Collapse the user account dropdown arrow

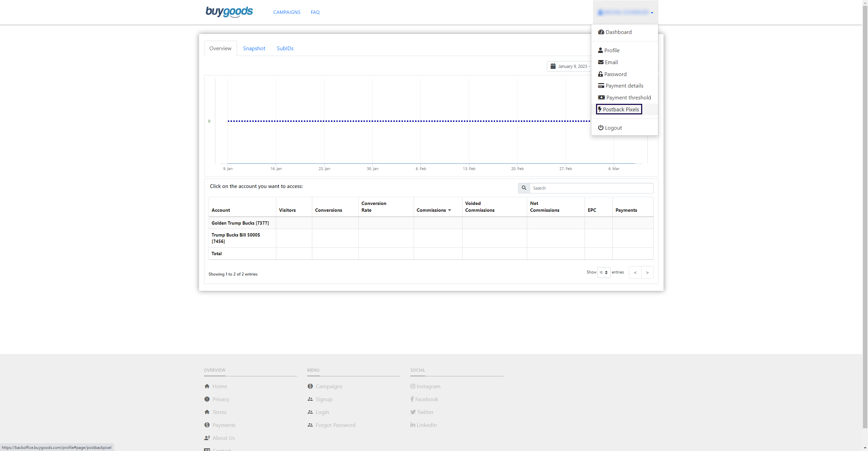(652, 13)
